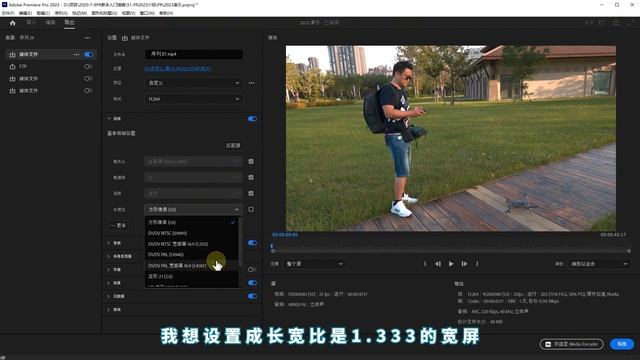Image resolution: width=640 pixels, height=360 pixels.
Task: Click the blue output location link
Action: pos(178,69)
